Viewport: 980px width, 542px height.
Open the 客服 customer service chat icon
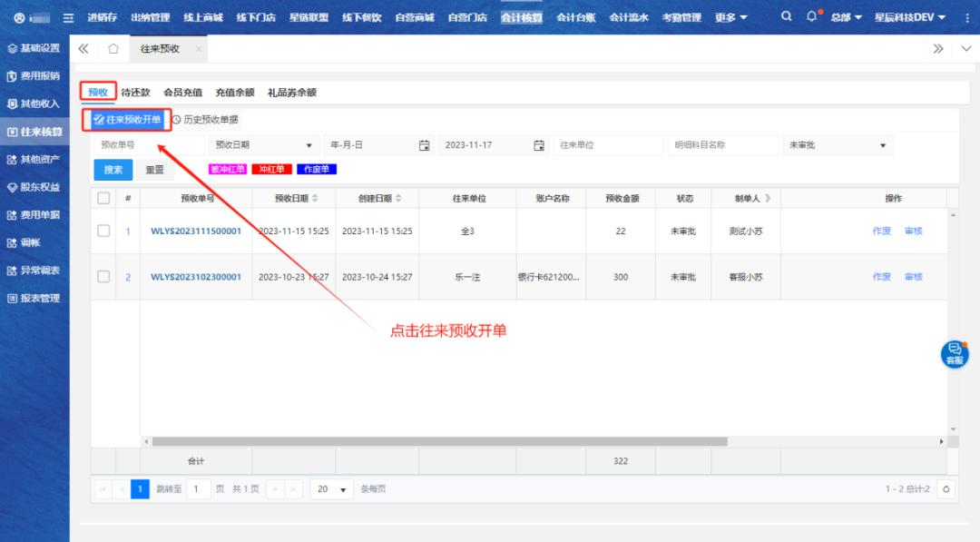tap(954, 354)
